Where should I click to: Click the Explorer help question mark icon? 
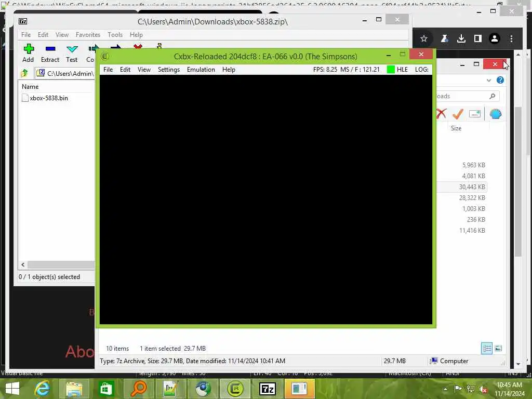click(500, 80)
